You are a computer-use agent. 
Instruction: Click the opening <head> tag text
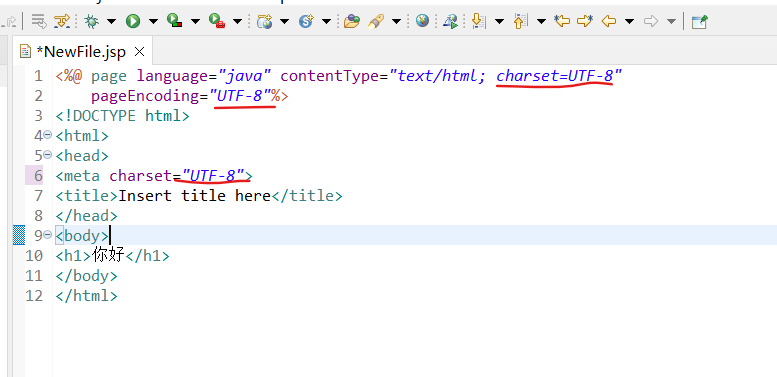(x=82, y=156)
